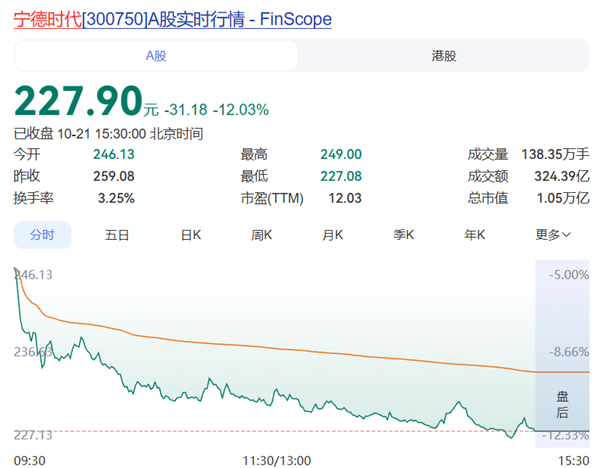Click the 最高 label
The height and width of the screenshot is (468, 600).
(254, 154)
